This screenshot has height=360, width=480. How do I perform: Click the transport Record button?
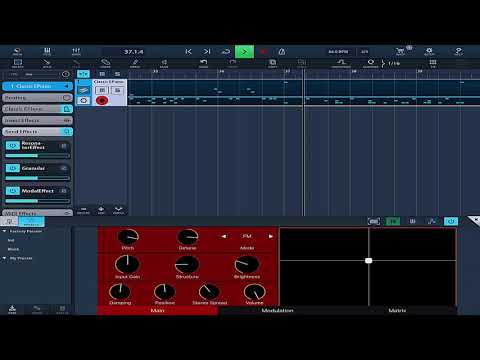pyautogui.click(x=263, y=52)
